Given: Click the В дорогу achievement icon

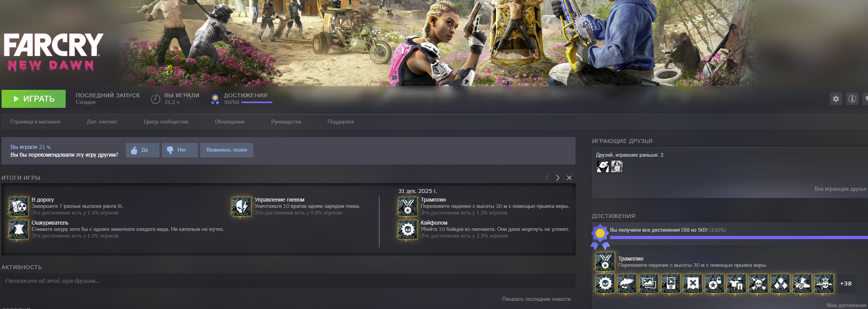Looking at the screenshot, I should click(x=18, y=206).
